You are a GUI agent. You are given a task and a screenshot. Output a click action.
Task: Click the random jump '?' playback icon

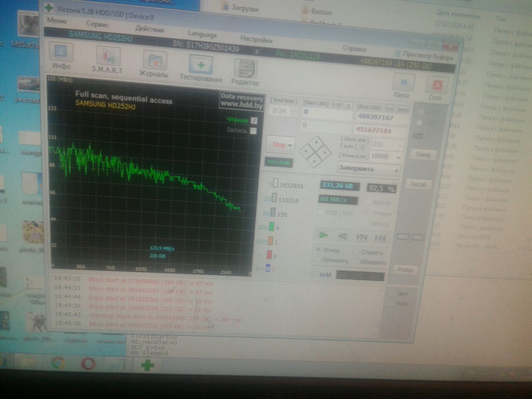coord(362,237)
